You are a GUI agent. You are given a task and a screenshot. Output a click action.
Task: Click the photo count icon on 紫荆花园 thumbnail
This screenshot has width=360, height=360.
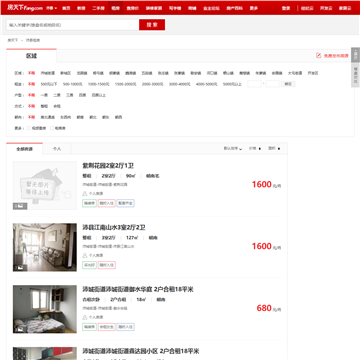click(x=20, y=206)
